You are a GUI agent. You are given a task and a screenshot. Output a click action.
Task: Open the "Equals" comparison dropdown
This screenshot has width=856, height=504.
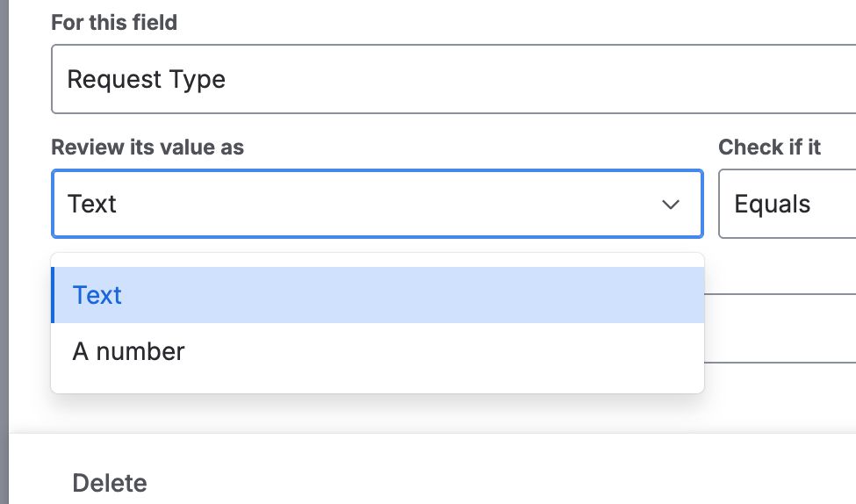coord(787,205)
